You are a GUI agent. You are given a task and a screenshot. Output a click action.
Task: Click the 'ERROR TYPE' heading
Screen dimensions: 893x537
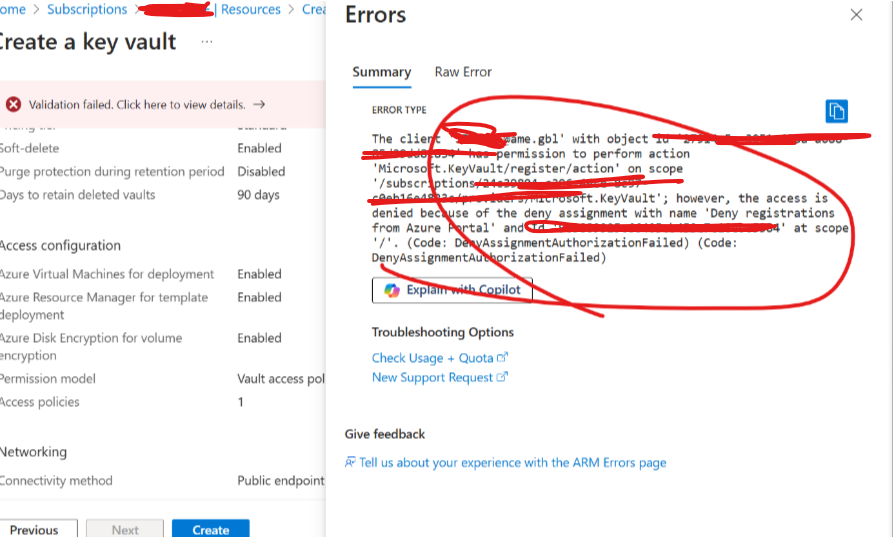(399, 110)
